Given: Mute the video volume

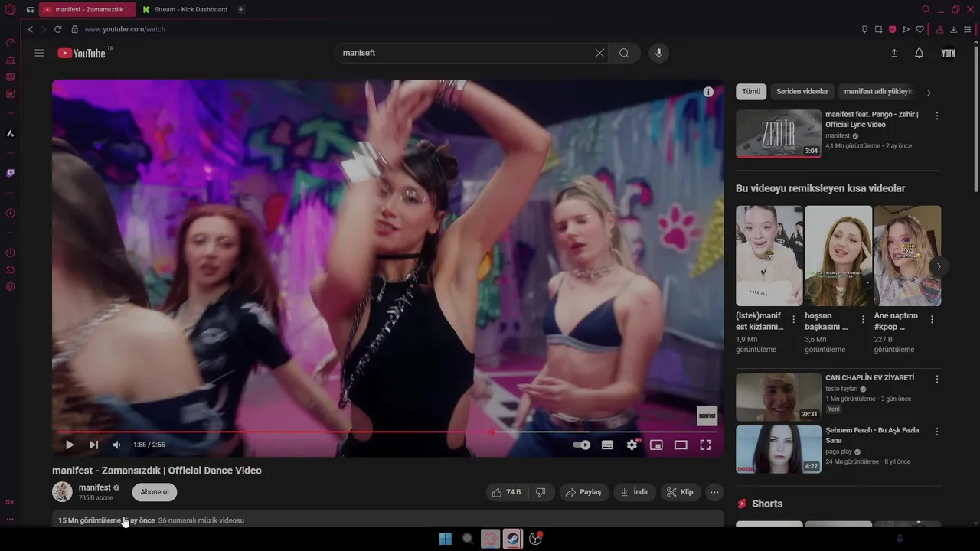Looking at the screenshot, I should point(116,445).
